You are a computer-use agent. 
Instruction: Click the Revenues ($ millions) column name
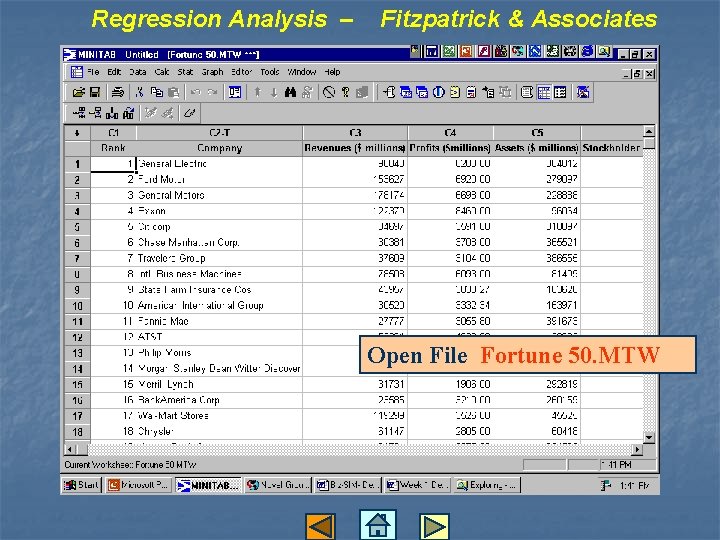pos(355,148)
